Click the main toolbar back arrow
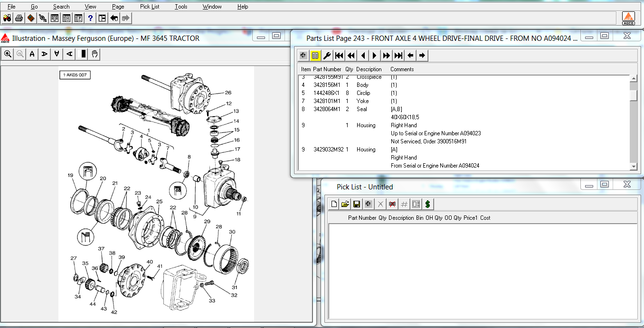Screen dimensions: 644x328 click(114, 18)
